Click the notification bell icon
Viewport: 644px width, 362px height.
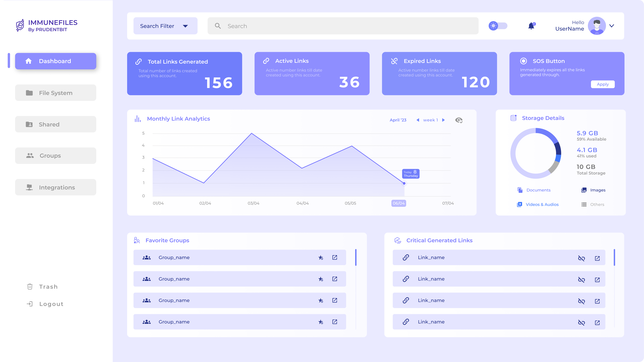click(x=531, y=26)
